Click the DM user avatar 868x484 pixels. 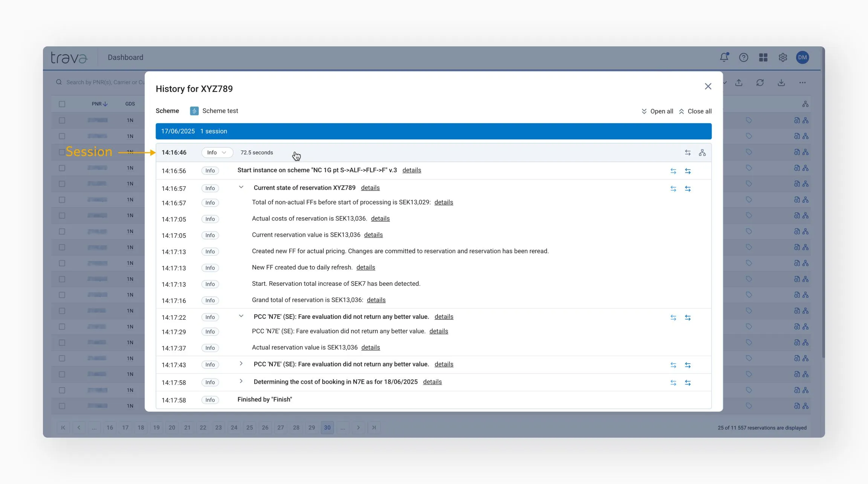pyautogui.click(x=802, y=57)
